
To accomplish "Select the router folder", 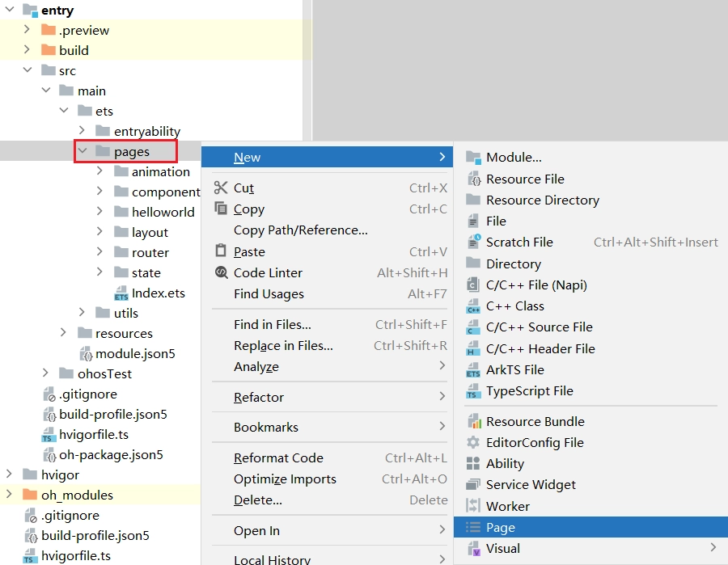I will point(150,252).
